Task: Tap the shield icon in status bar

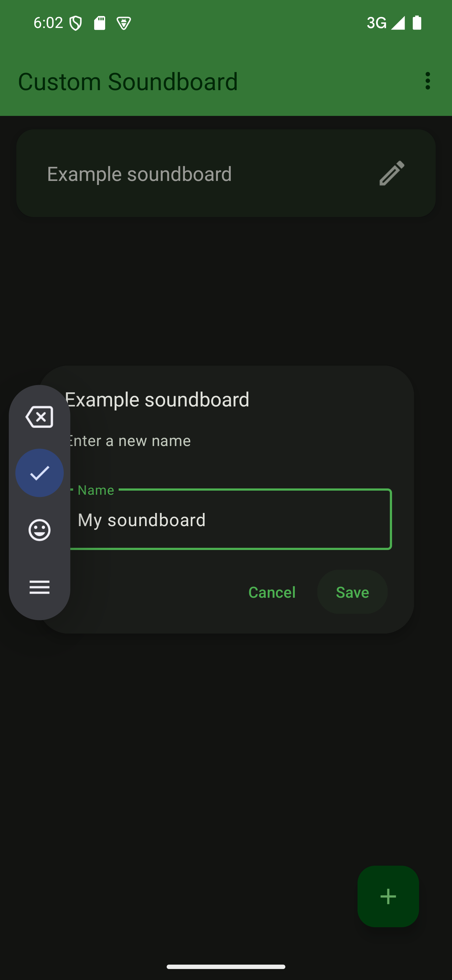Action: (76, 23)
